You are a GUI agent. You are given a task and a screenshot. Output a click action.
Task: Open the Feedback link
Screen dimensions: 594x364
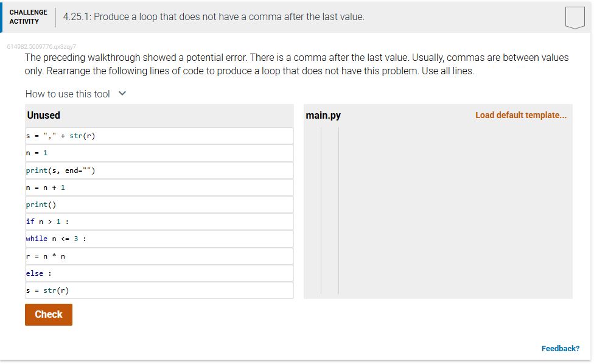click(560, 348)
